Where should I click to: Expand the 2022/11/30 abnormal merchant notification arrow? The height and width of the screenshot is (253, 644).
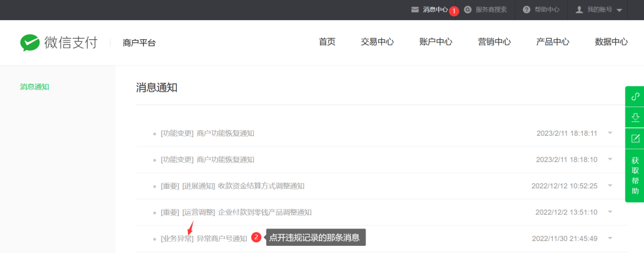click(x=610, y=238)
